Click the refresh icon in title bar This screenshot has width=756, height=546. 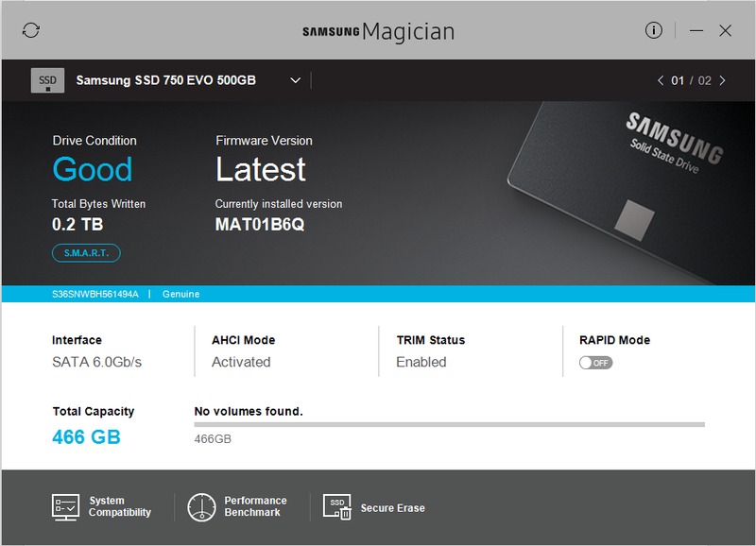coord(31,31)
